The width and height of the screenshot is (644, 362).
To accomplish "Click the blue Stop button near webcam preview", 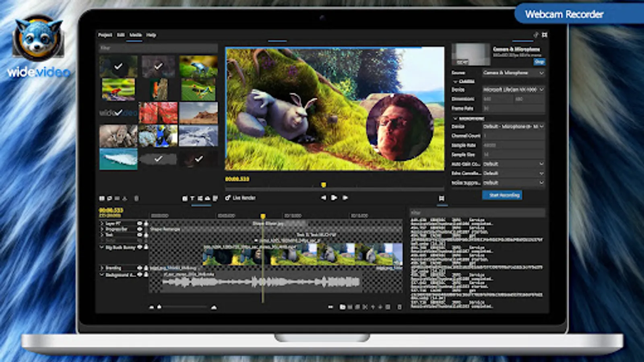I will [539, 62].
